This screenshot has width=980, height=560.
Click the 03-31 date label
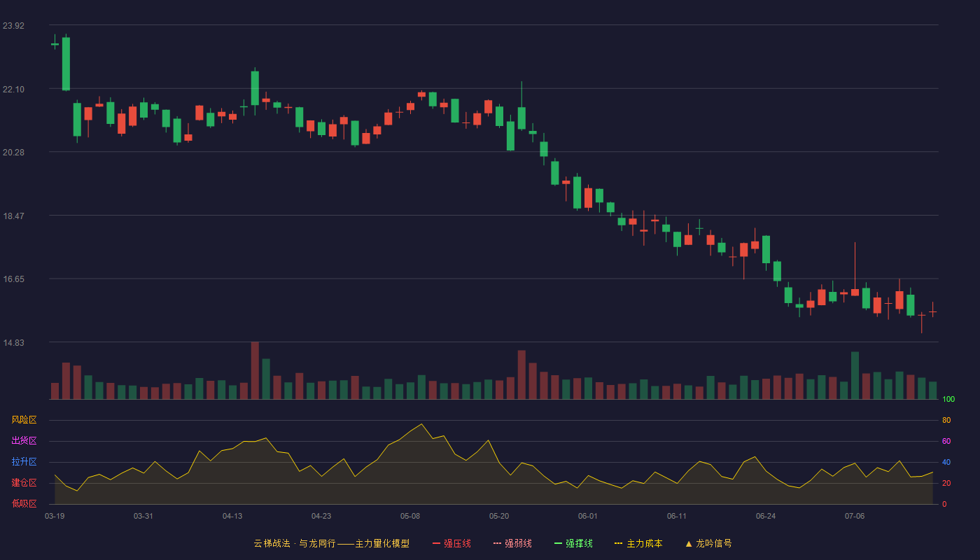coord(143,516)
